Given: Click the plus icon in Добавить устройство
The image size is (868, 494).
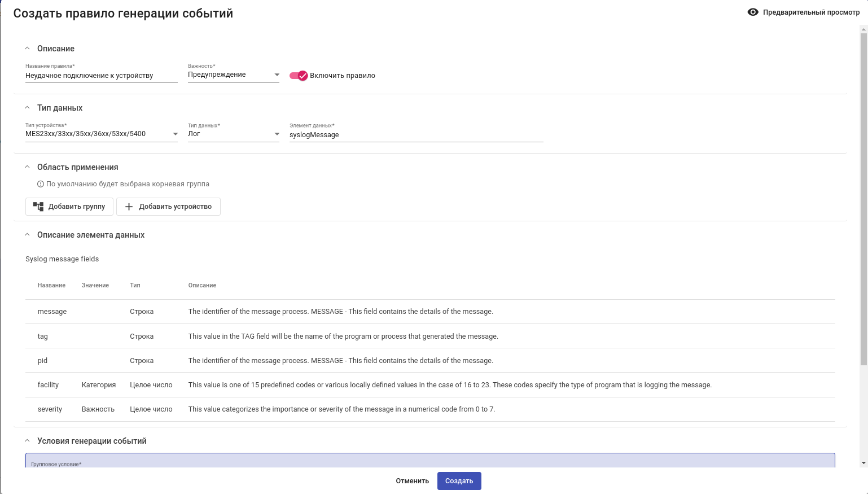Looking at the screenshot, I should click(x=129, y=207).
